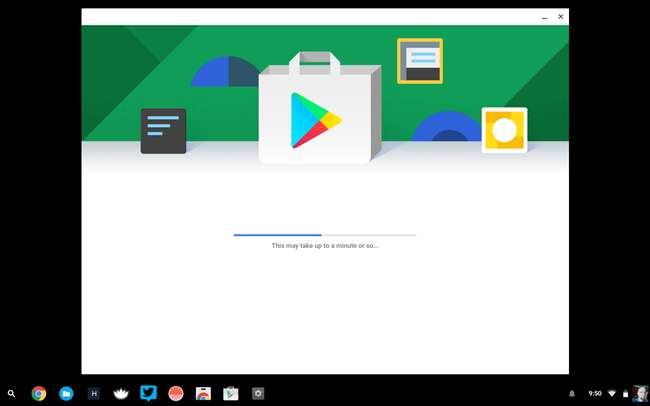The width and height of the screenshot is (650, 406).
Task: Click the "This may take up to a minute" text
Action: coord(325,246)
